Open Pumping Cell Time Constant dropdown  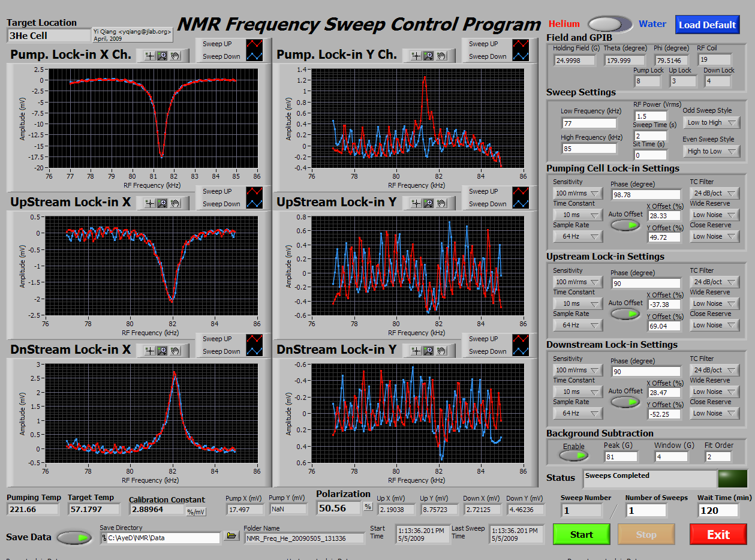(577, 215)
